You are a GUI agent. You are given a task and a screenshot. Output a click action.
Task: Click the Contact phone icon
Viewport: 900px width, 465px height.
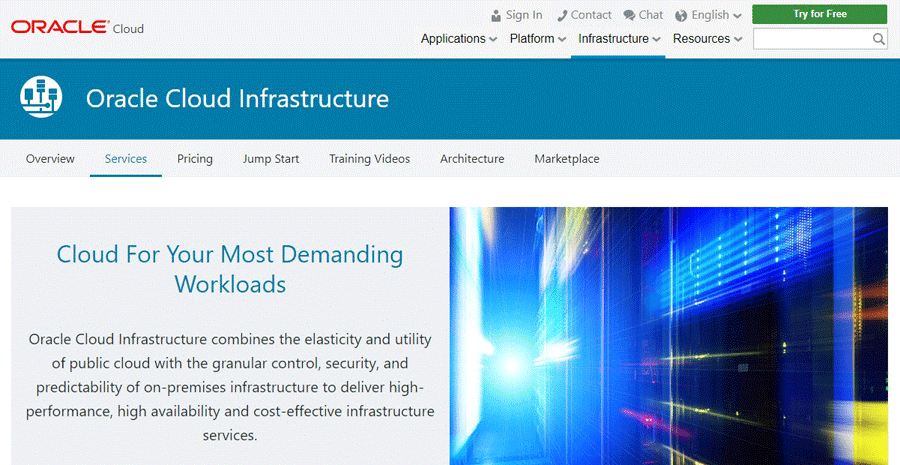(x=562, y=16)
